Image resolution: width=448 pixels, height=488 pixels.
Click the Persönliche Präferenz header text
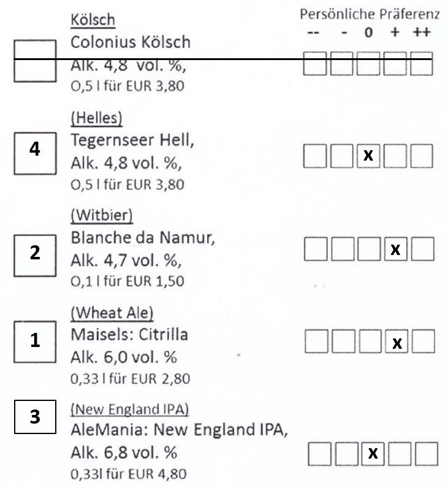tap(370, 14)
